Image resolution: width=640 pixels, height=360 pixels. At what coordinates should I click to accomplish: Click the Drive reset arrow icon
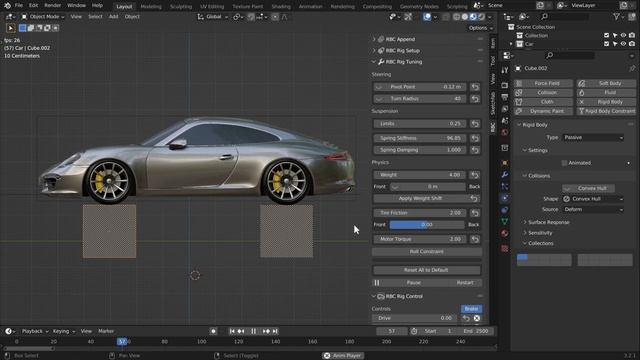466,318
